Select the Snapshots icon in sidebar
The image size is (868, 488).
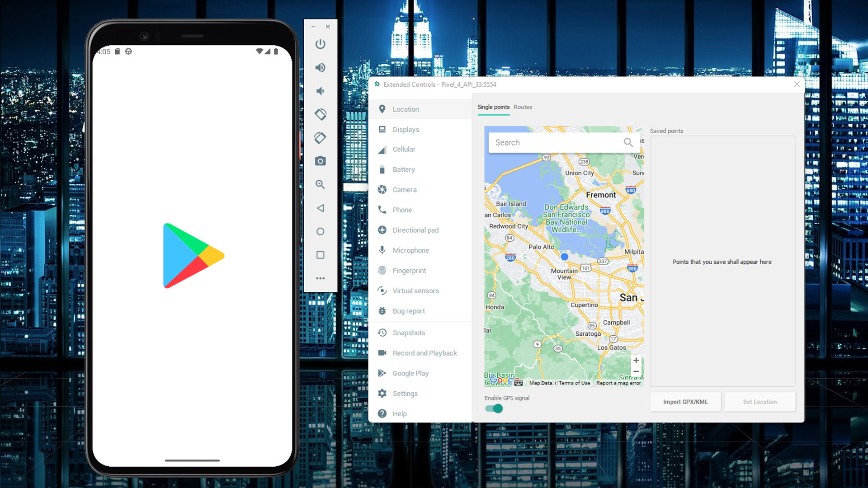coord(383,332)
